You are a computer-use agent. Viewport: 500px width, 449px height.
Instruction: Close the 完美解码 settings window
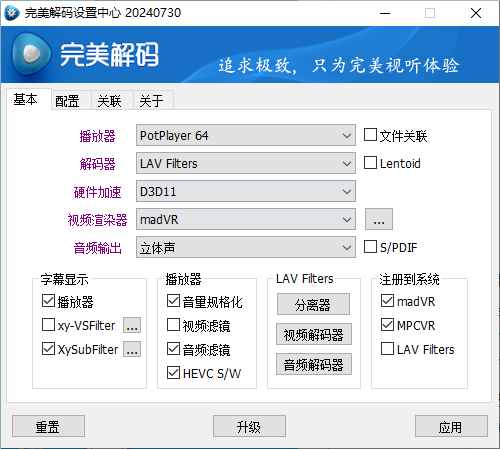tap(476, 13)
